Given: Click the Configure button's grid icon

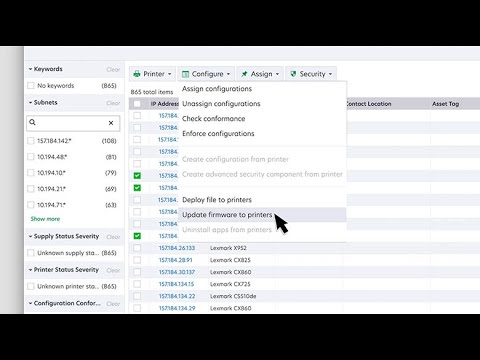Looking at the screenshot, I should 185,74.
